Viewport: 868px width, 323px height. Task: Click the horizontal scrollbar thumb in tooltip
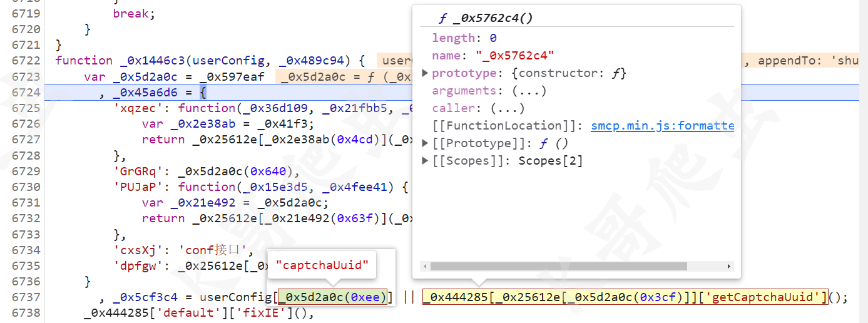(558, 266)
